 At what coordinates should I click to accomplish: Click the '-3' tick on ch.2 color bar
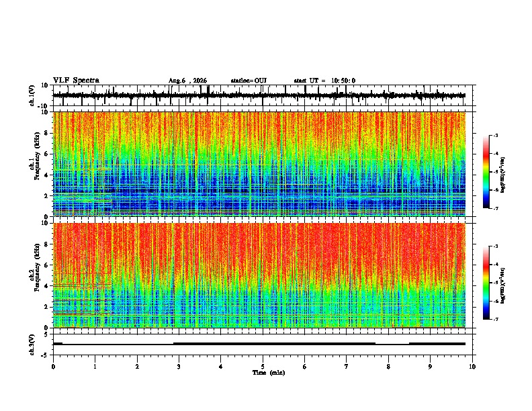(495, 246)
